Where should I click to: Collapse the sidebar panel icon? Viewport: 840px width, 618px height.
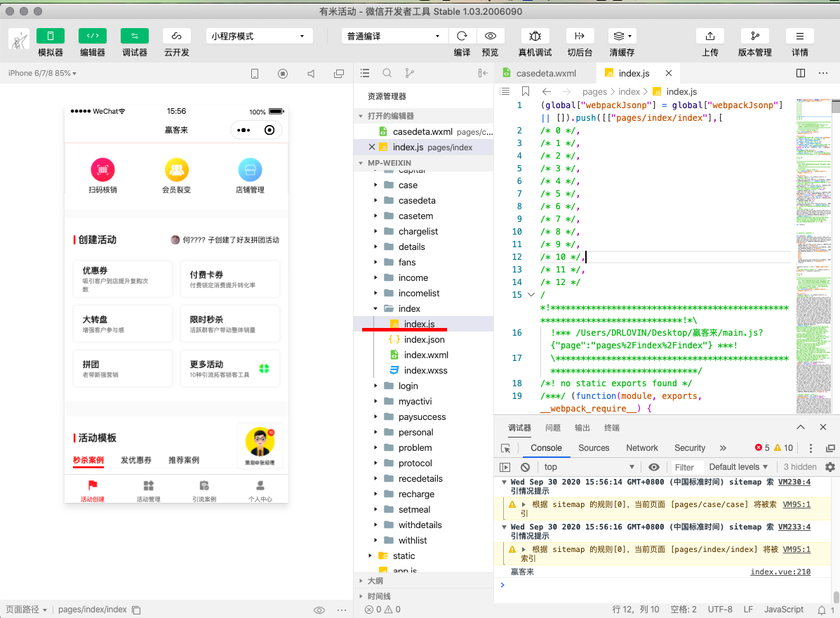pos(483,73)
